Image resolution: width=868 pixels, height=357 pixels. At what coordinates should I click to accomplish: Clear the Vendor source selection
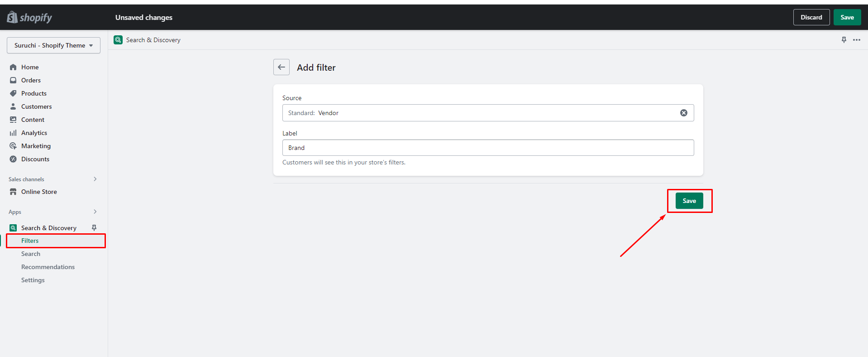click(683, 113)
